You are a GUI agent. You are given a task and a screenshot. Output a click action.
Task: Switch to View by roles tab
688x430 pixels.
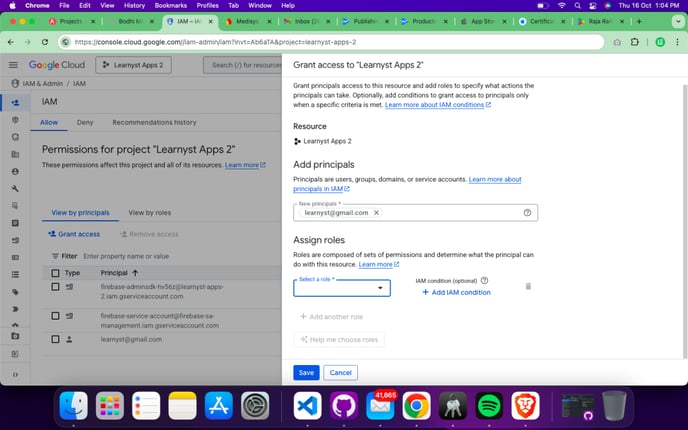pos(149,213)
